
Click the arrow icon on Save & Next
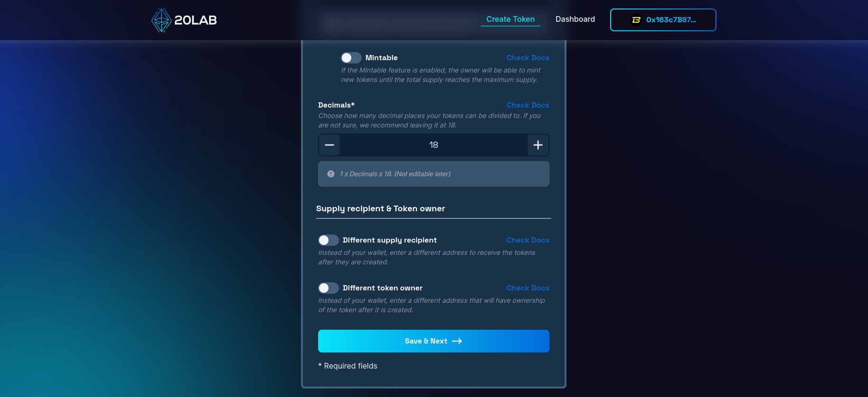[457, 341]
